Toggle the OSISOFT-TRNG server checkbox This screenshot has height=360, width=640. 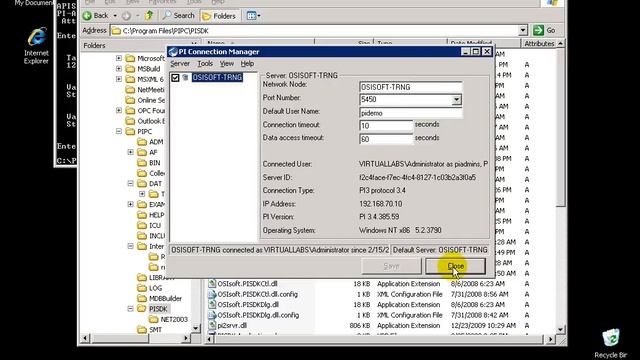click(175, 78)
